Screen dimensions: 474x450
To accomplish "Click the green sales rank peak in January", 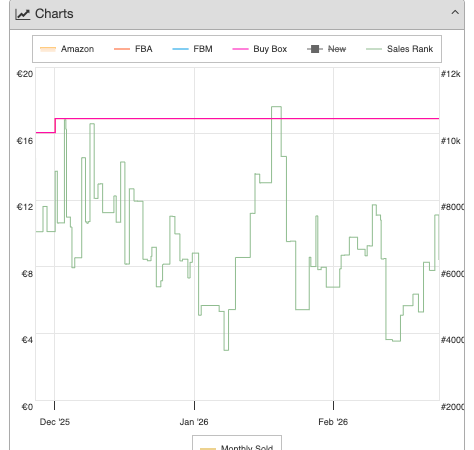I will (276, 107).
